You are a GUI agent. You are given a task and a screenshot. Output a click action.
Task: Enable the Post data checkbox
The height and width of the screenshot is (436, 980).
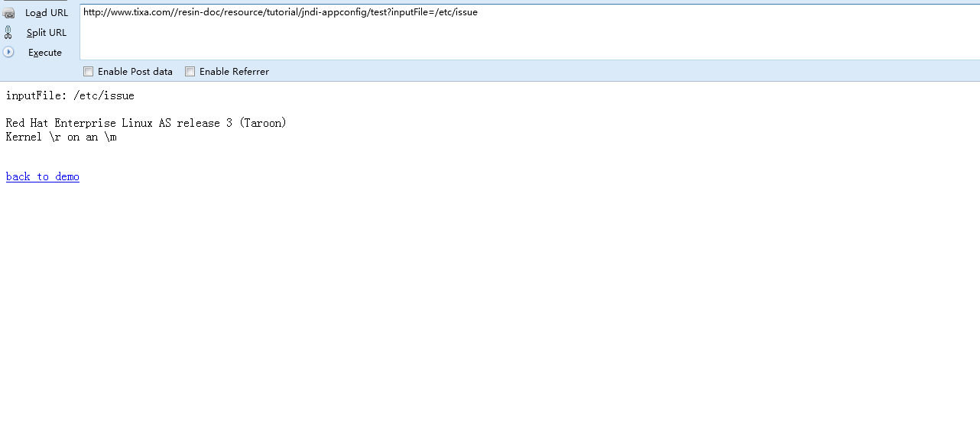point(89,72)
